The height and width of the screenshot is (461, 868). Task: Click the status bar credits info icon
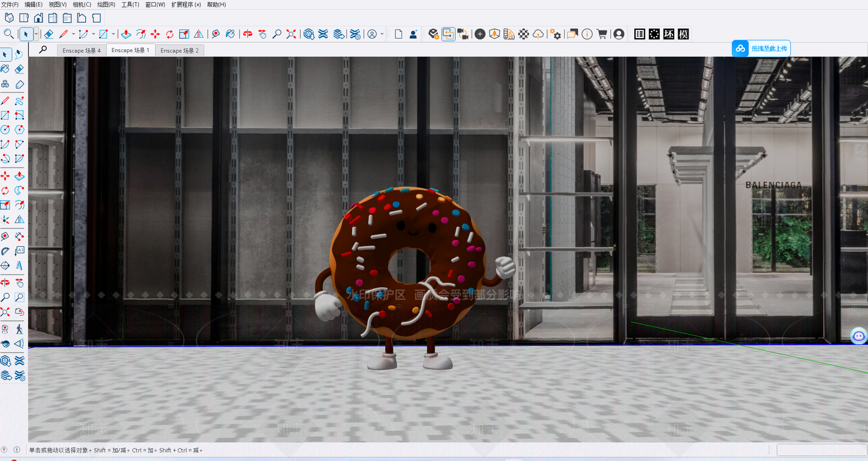17,450
